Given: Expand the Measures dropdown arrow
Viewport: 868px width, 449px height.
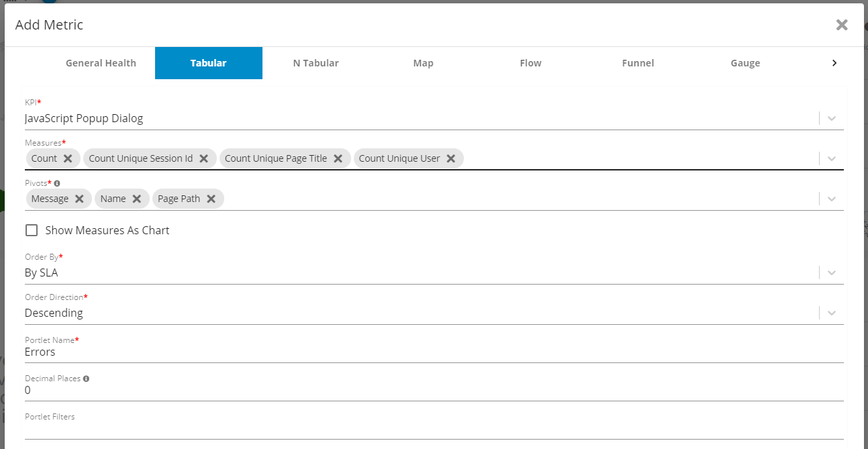Looking at the screenshot, I should 832,158.
